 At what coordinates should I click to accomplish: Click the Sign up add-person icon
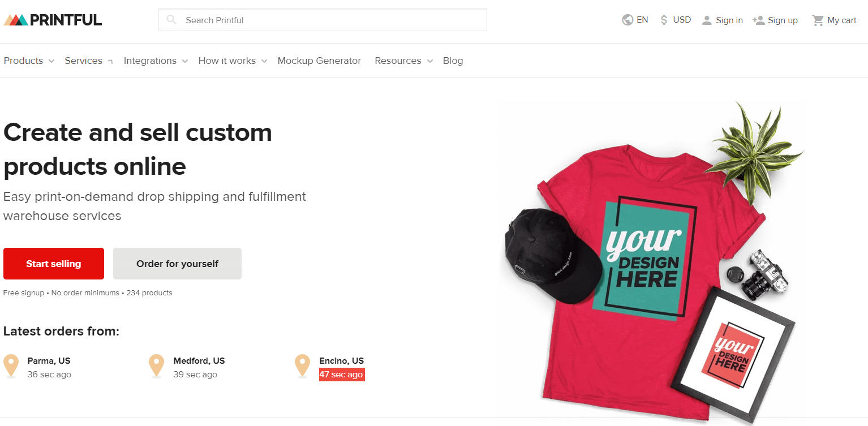tap(759, 20)
